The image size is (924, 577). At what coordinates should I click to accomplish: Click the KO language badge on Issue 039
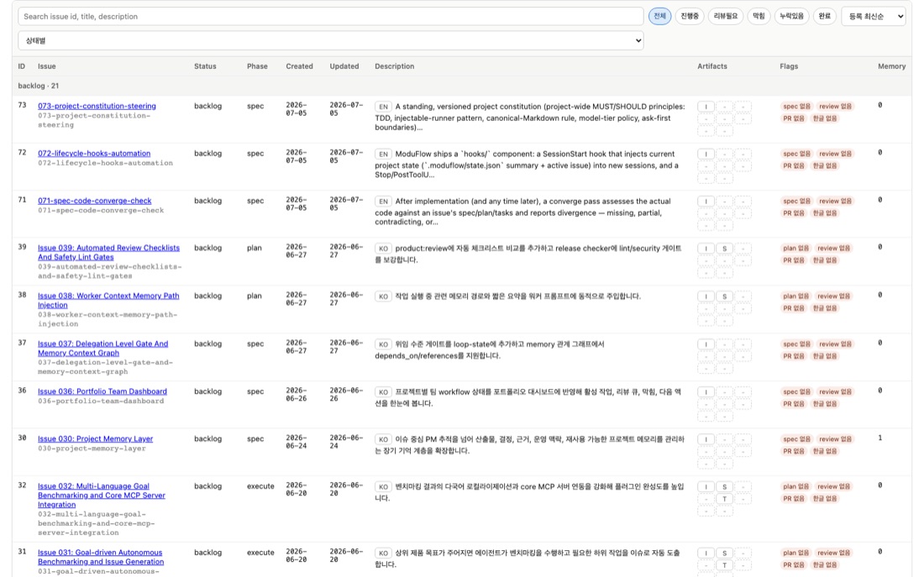(383, 249)
